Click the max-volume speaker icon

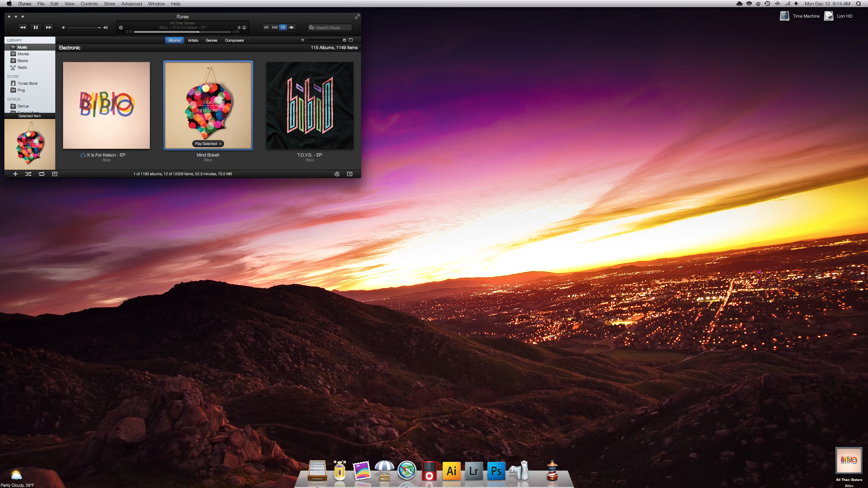[x=105, y=27]
